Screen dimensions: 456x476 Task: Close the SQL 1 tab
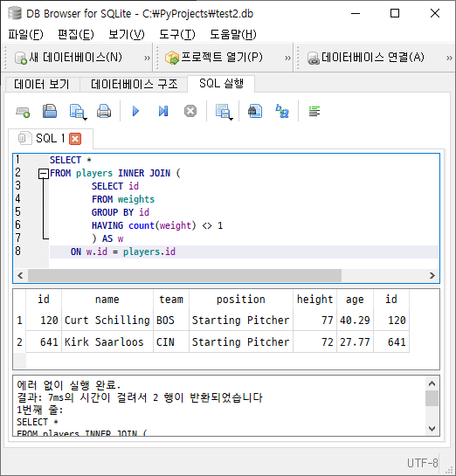[75, 139]
